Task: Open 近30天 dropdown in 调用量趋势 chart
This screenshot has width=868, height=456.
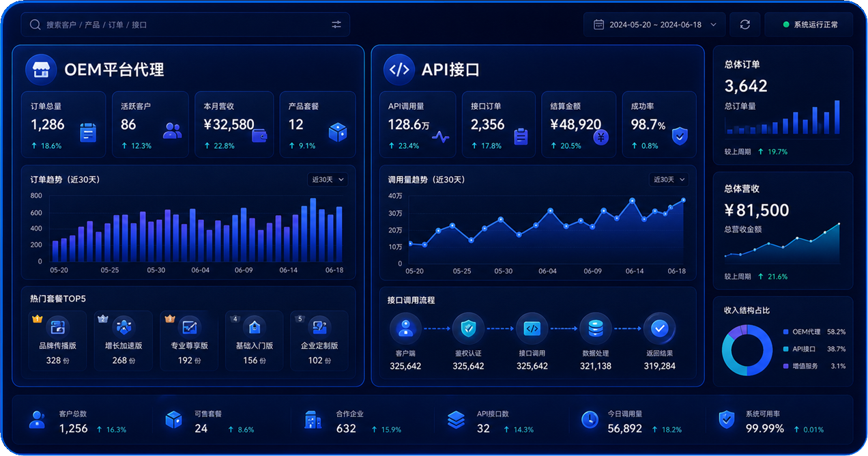Action: pos(669,180)
